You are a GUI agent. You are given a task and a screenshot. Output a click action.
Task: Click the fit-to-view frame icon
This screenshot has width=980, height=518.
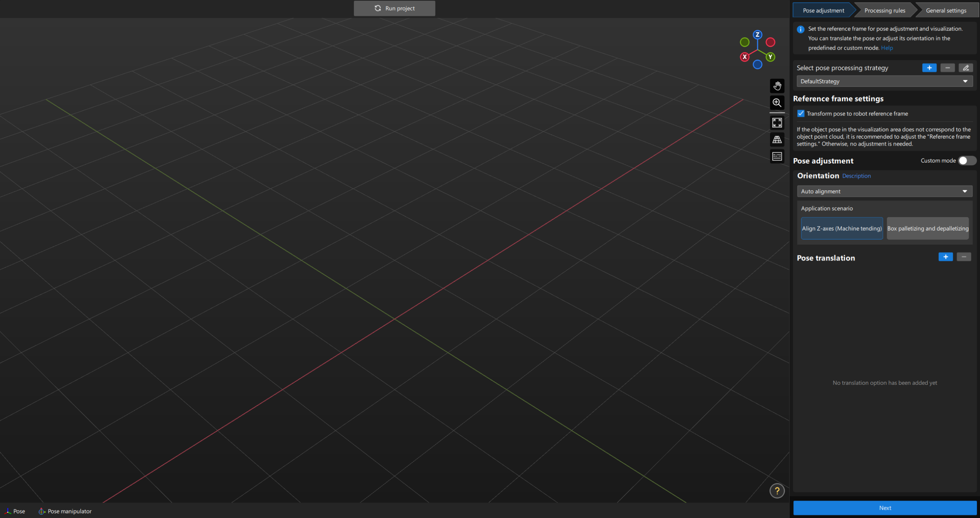[x=776, y=122]
